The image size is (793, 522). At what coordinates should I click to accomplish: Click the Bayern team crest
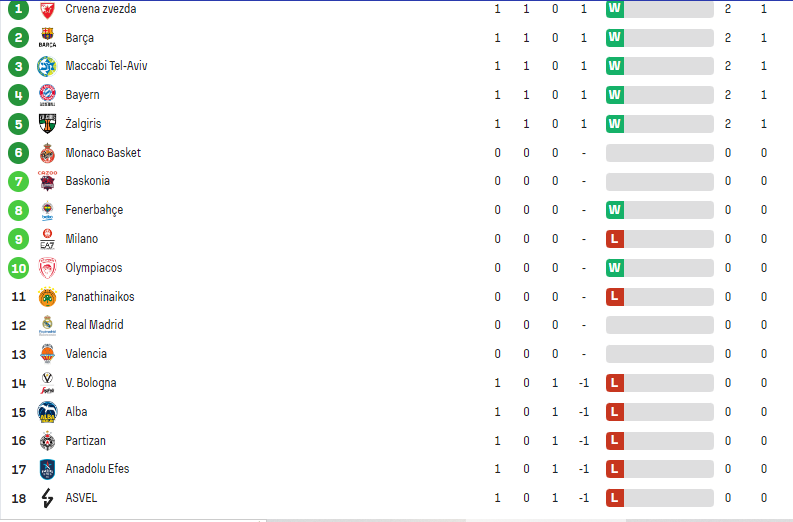(x=47, y=95)
